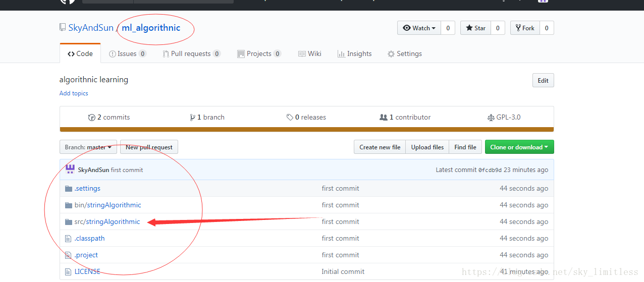644x282 pixels.
Task: Click the commits history clock icon
Action: coord(91,118)
